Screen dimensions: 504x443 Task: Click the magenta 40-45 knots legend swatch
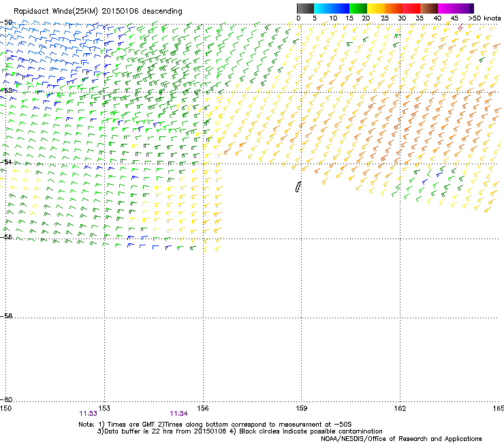(447, 8)
